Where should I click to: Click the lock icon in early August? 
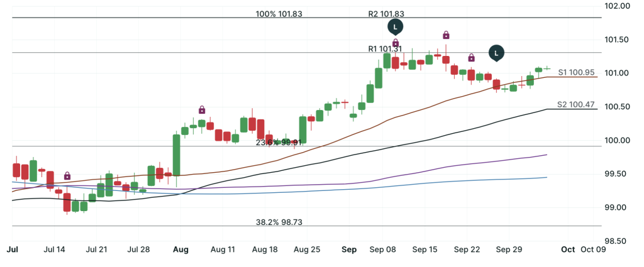[202, 110]
